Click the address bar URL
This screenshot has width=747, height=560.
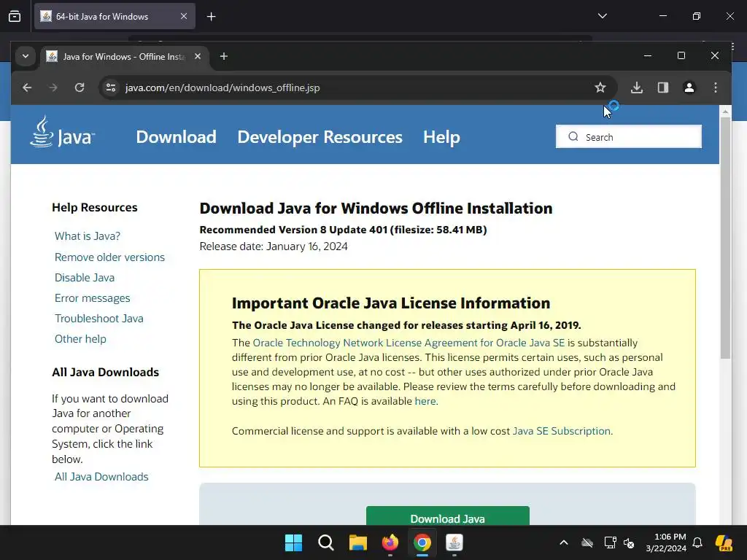[222, 87]
